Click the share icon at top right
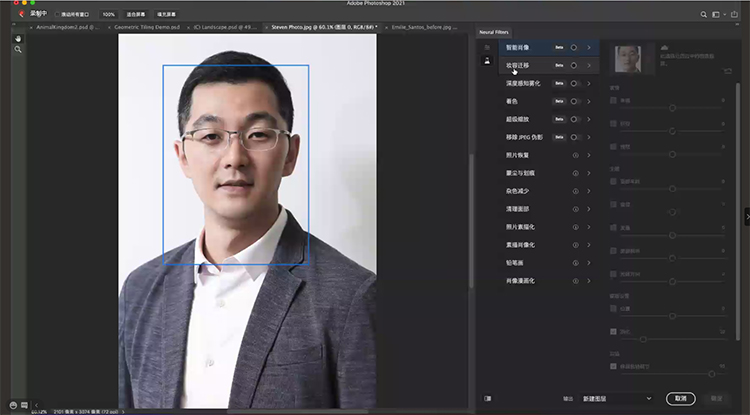This screenshot has height=415, width=750. [734, 14]
